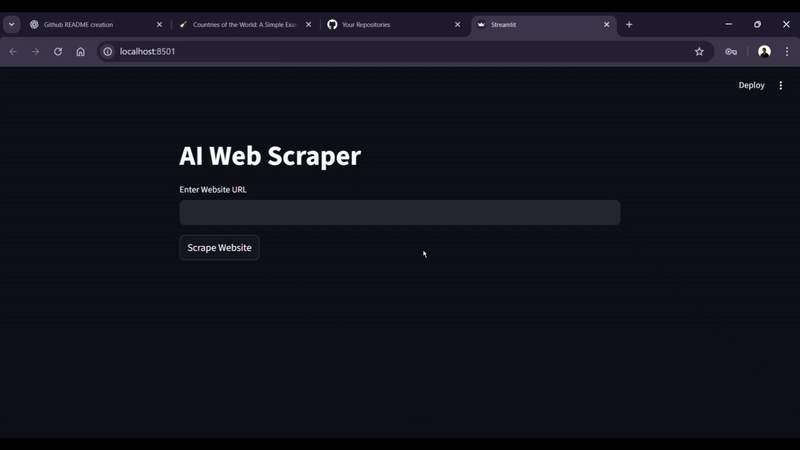The width and height of the screenshot is (800, 450).
Task: Click the Enter Website URL label
Action: coord(213,189)
